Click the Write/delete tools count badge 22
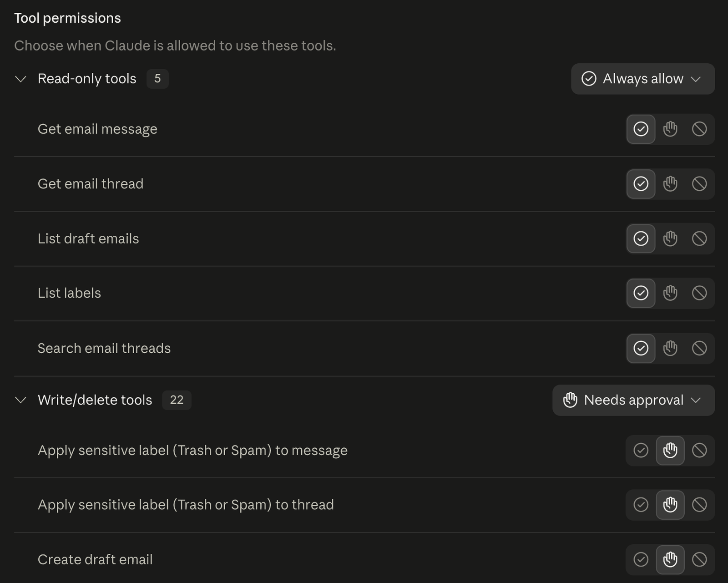Image resolution: width=728 pixels, height=583 pixels. pos(177,400)
